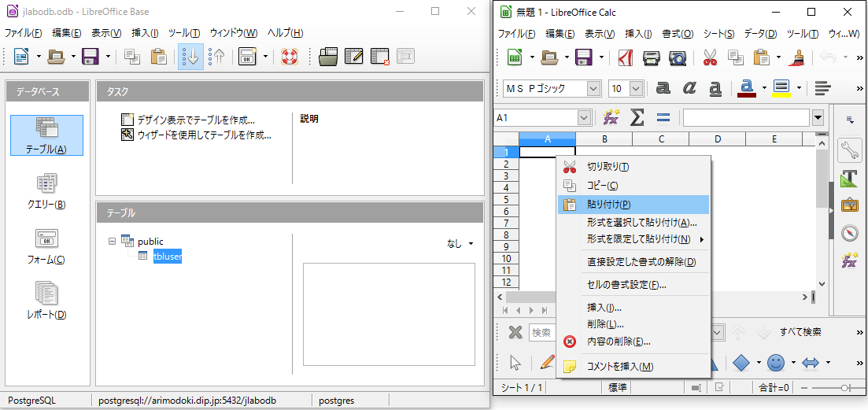868x410 pixels.
Task: Click the Open folder icon in Base toolbar
Action: point(57,56)
